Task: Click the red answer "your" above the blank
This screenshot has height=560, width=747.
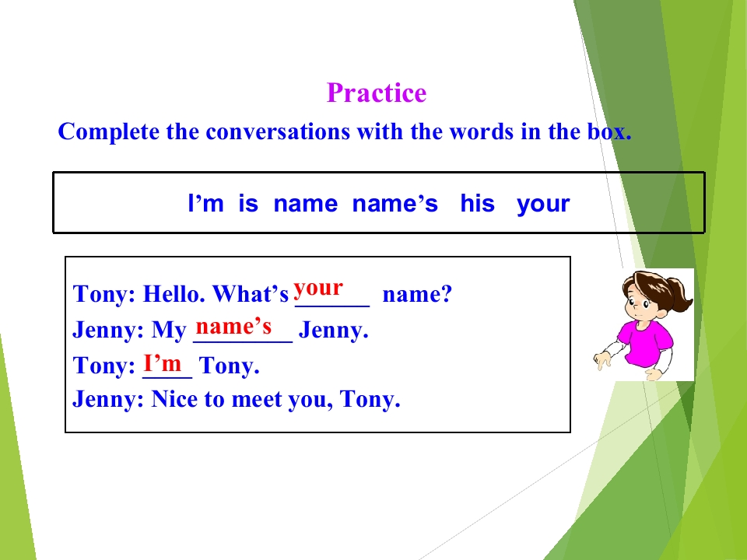Action: click(x=318, y=288)
